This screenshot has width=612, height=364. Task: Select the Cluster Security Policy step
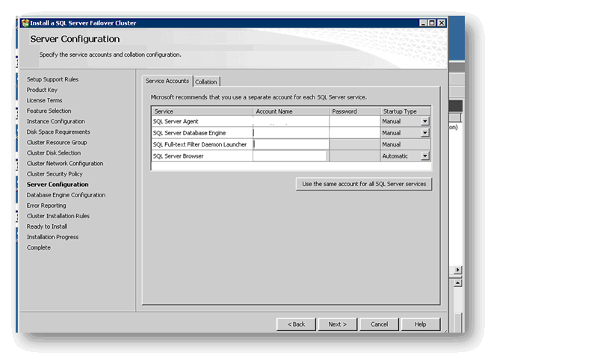55,174
